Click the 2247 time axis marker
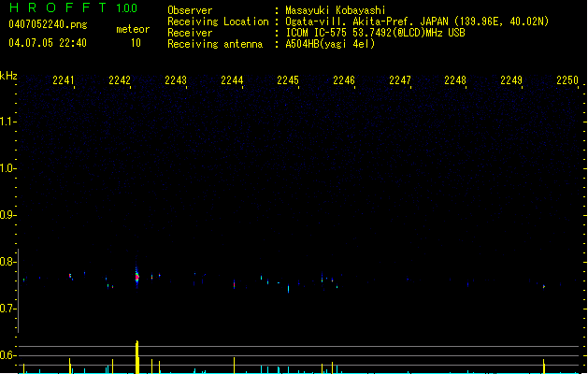The image size is (588, 374). (x=400, y=80)
